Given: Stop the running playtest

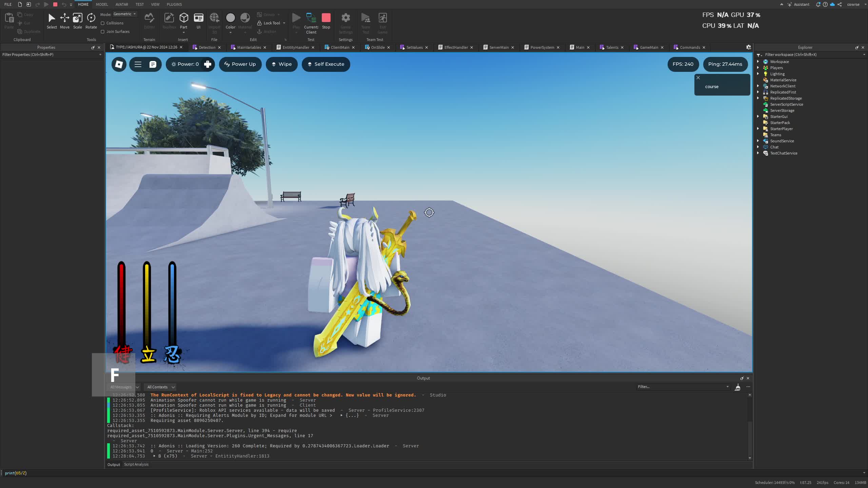Looking at the screenshot, I should 326,21.
